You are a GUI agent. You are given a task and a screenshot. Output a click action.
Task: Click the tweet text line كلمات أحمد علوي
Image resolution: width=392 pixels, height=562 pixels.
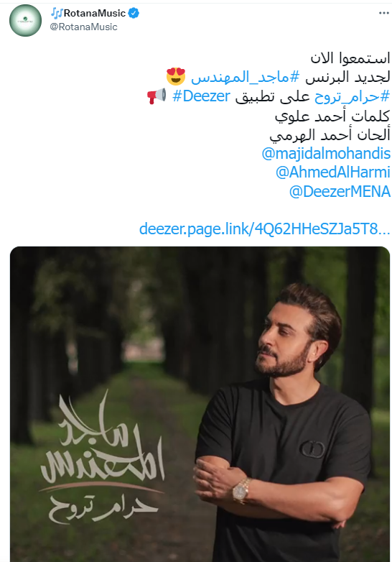pyautogui.click(x=332, y=116)
